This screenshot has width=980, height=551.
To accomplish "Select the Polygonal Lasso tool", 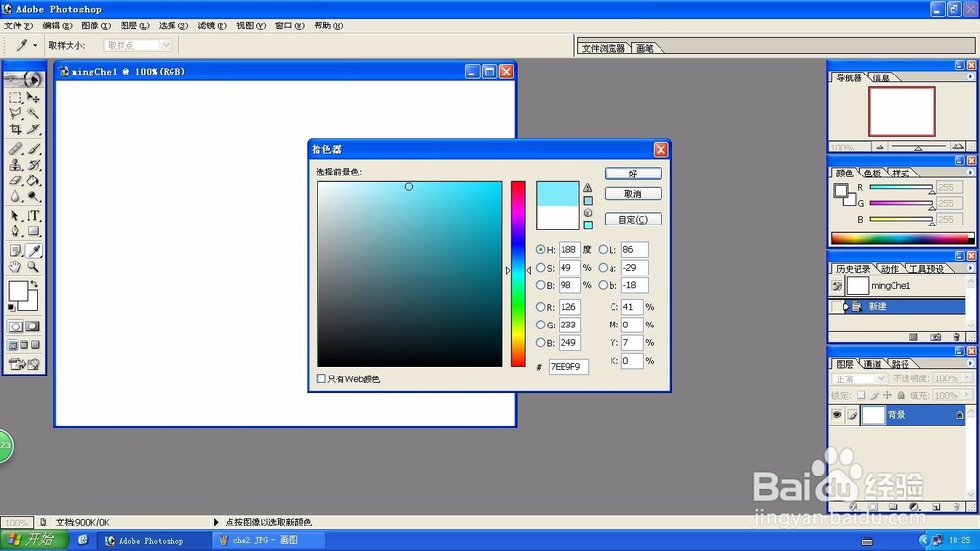I will 15,113.
